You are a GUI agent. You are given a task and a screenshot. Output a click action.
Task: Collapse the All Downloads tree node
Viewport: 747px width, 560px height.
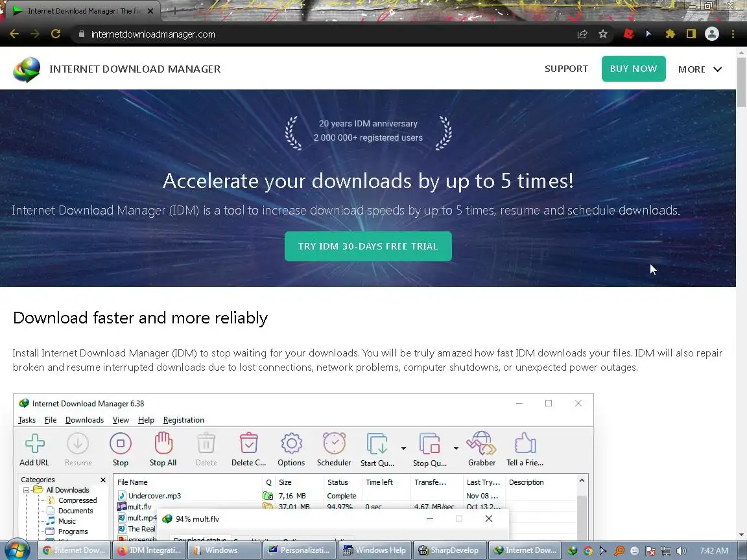pyautogui.click(x=27, y=490)
